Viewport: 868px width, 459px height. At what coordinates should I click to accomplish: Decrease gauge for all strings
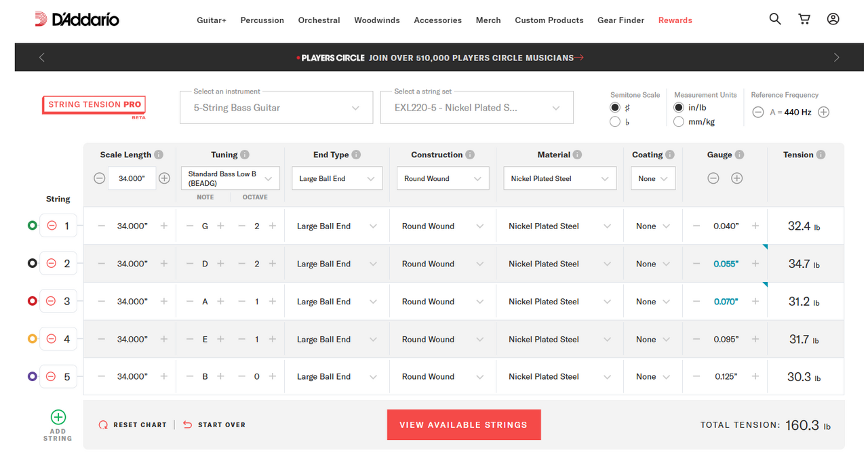pos(713,178)
